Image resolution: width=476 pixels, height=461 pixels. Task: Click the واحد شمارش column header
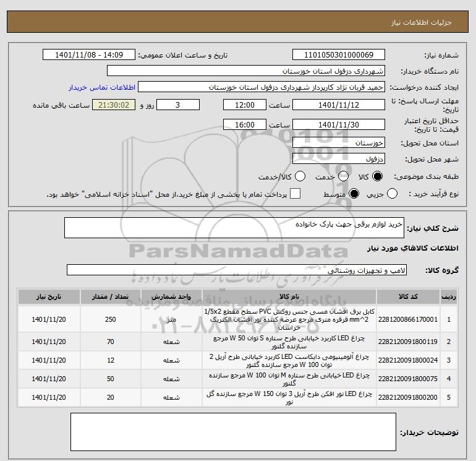(171, 296)
